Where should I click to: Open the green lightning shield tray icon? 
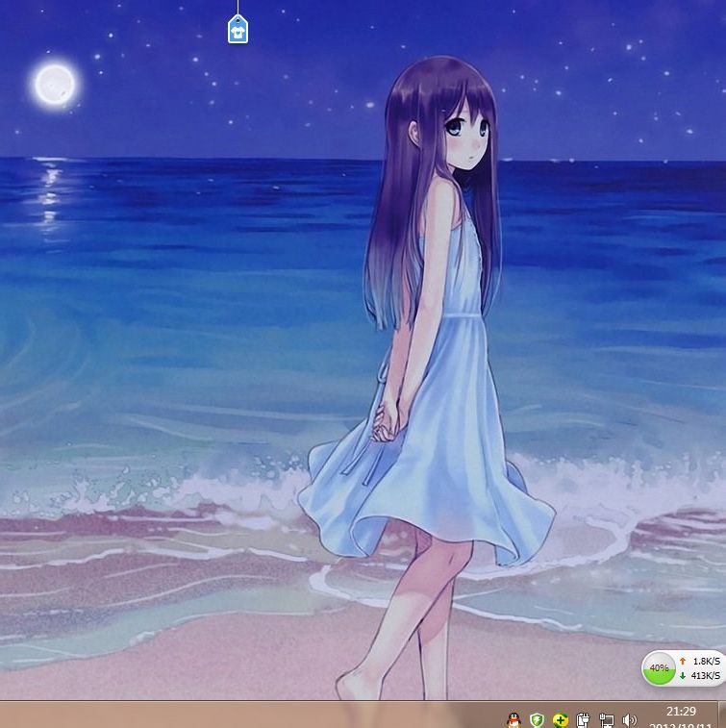pyautogui.click(x=538, y=720)
